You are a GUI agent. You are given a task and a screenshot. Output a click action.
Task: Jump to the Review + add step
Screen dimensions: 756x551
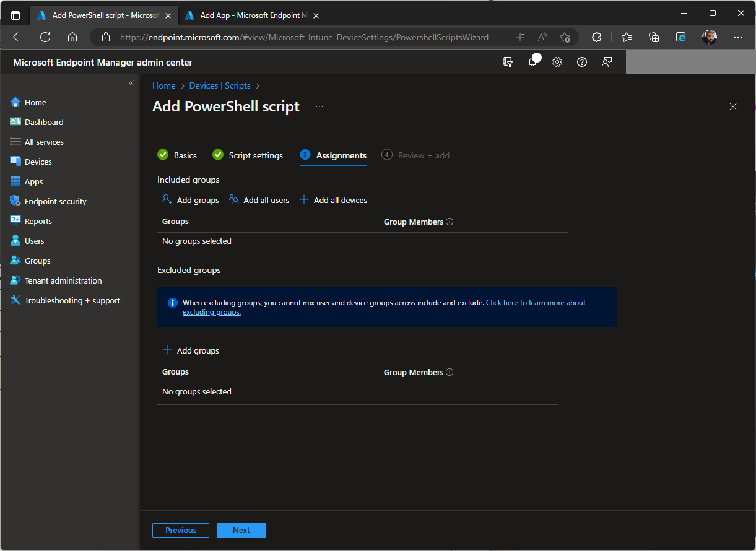(x=415, y=155)
